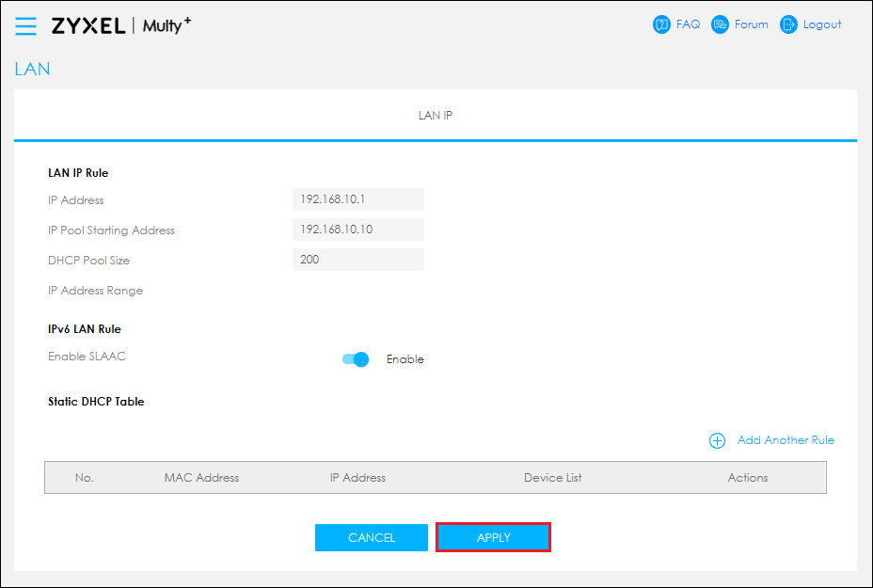
Task: Toggle the Enable SLAAC switch
Action: coord(356,359)
